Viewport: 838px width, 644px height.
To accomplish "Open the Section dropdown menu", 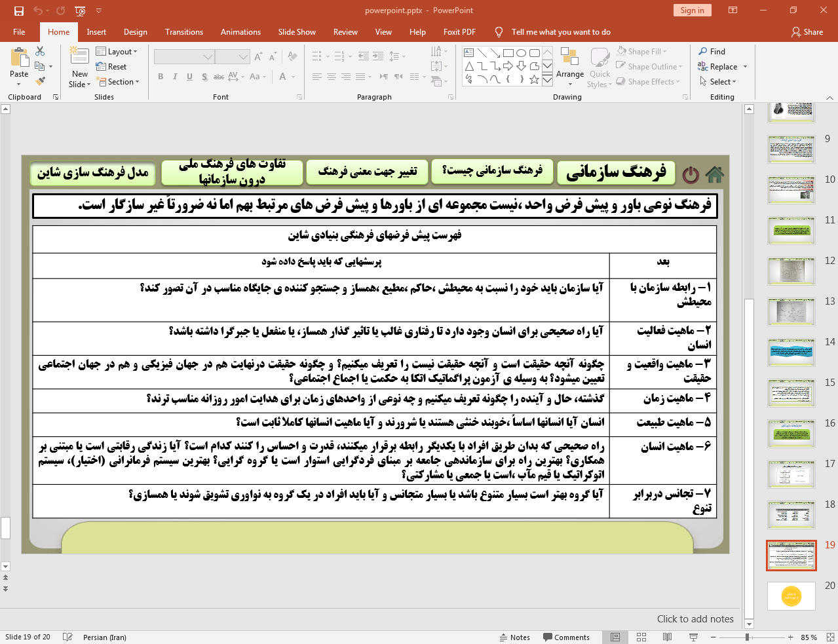I will point(118,81).
